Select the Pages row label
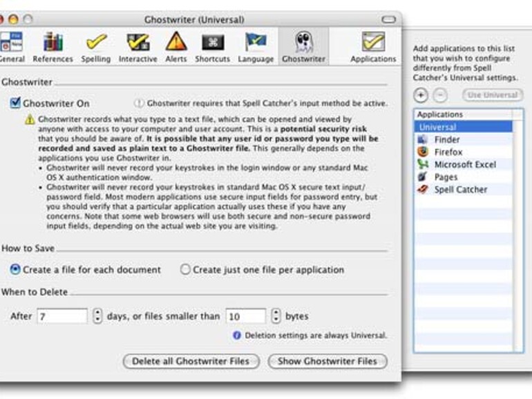The width and height of the screenshot is (532, 399). (446, 177)
